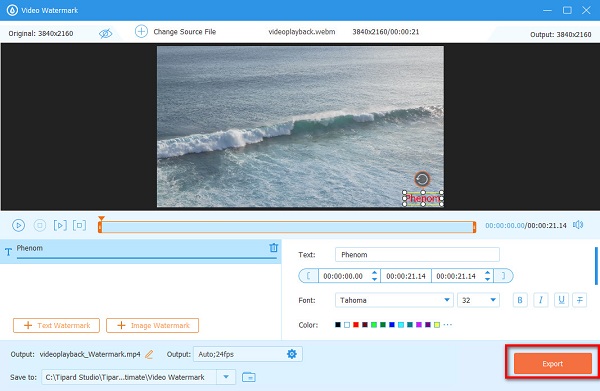Click the settings panel vertical scrollbar
The image size is (600, 391).
point(596,266)
